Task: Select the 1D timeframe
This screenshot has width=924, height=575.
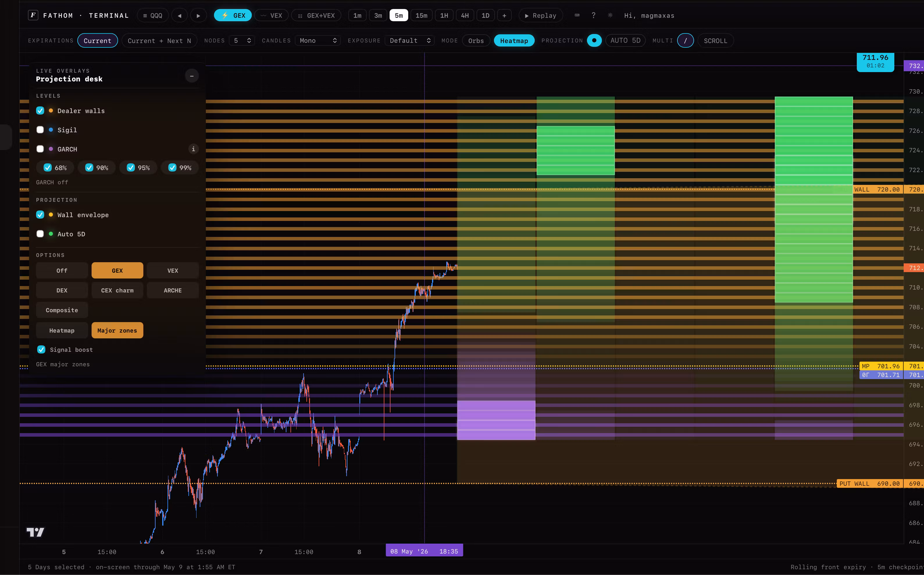Action: pyautogui.click(x=486, y=16)
